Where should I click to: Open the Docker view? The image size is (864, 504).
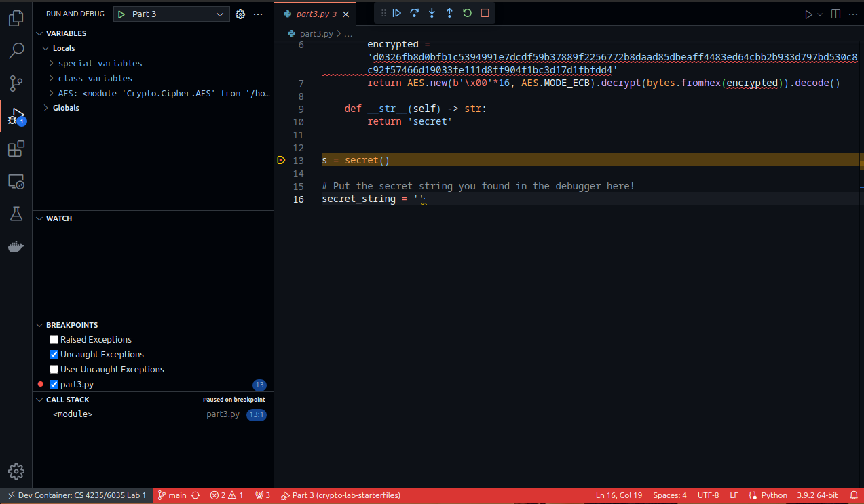16,247
